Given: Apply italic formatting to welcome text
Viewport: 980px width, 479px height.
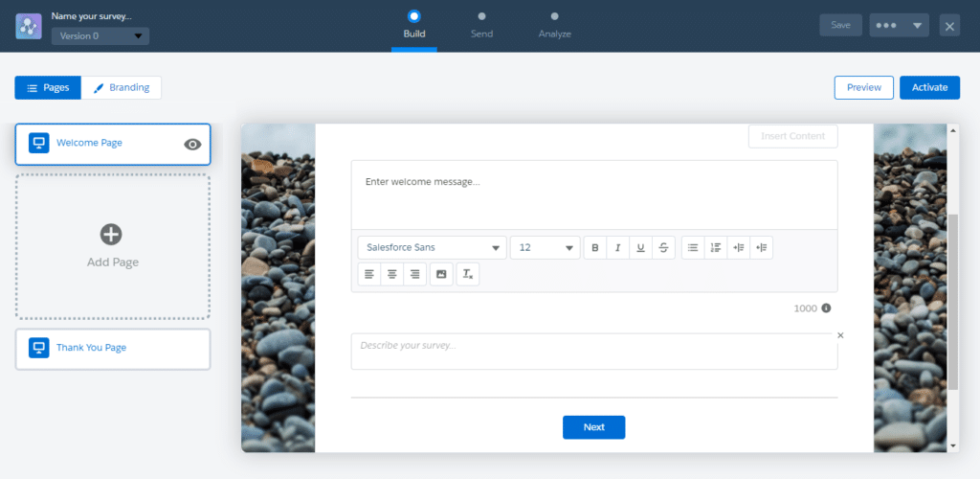Looking at the screenshot, I should 617,247.
